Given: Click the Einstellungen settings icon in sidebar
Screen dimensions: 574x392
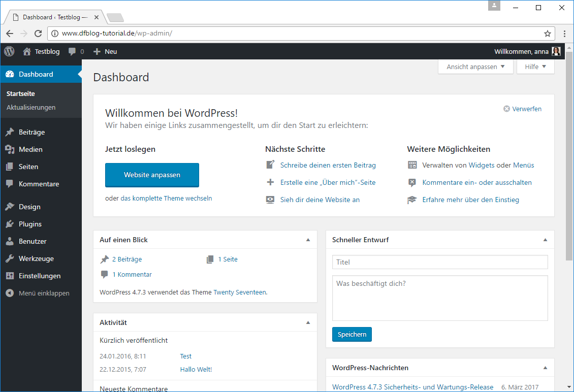Looking at the screenshot, I should [x=10, y=276].
